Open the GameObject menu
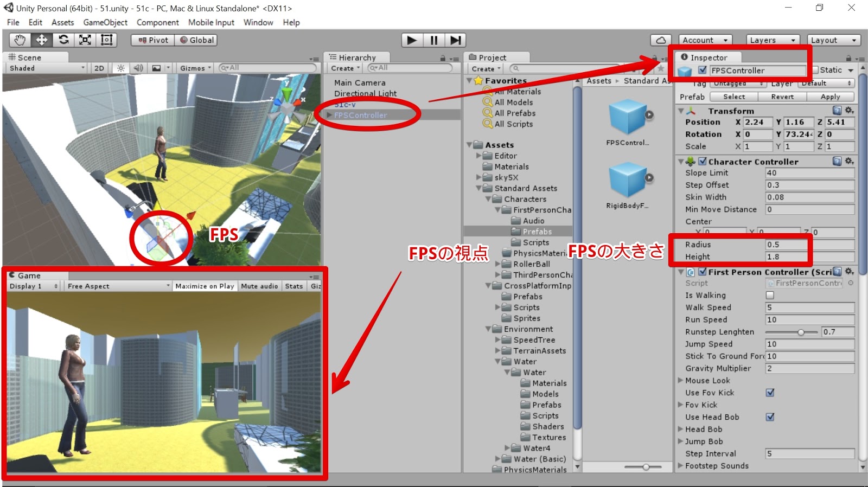This screenshot has height=487, width=868. click(x=105, y=22)
